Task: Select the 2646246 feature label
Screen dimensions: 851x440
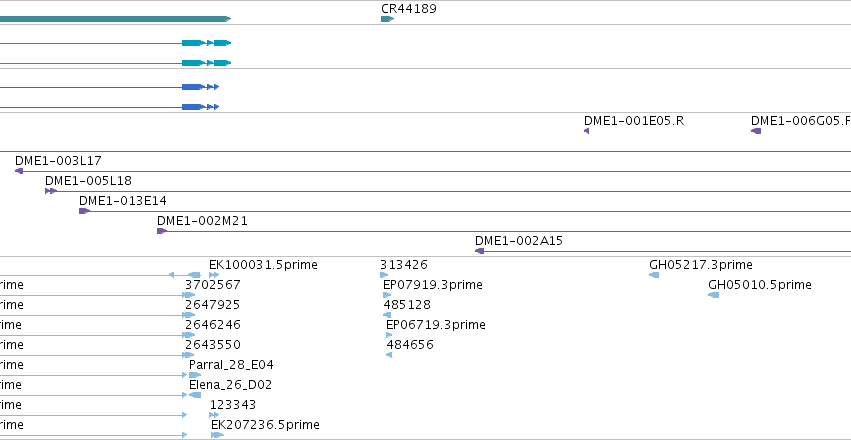Action: (213, 325)
